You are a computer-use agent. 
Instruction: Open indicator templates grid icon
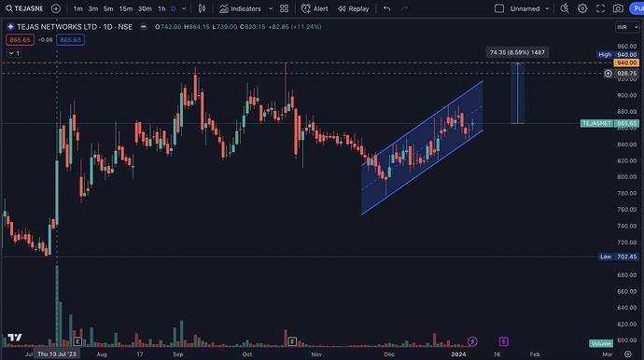tap(285, 8)
